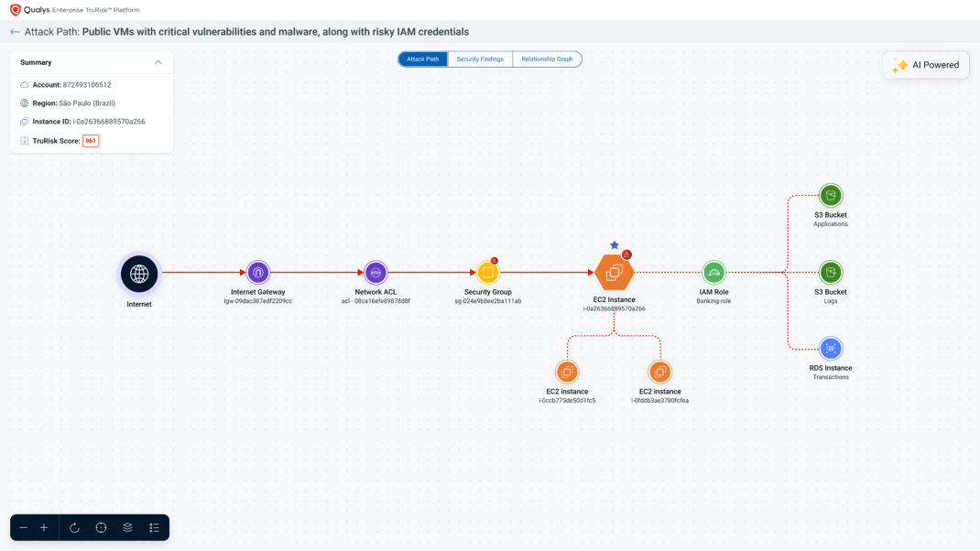
Task: Click the IAM Role Banking-role icon
Action: [714, 271]
